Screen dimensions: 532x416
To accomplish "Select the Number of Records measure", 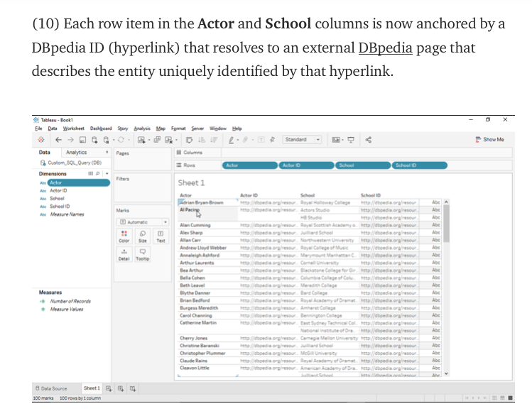I will pyautogui.click(x=70, y=301).
